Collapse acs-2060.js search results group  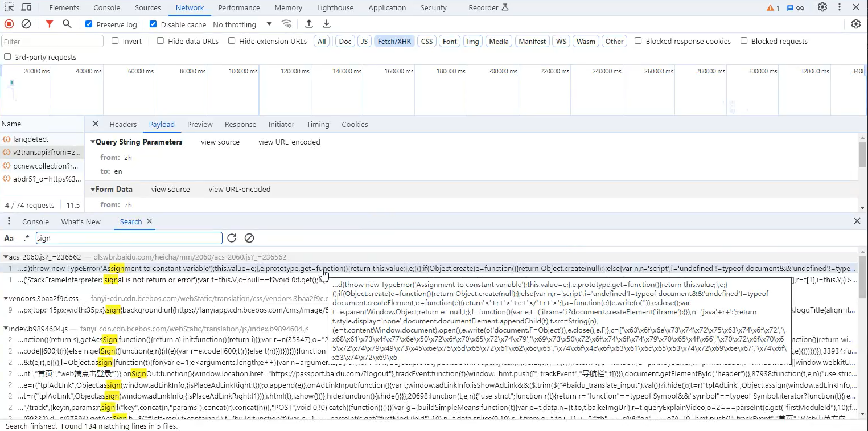tap(6, 257)
